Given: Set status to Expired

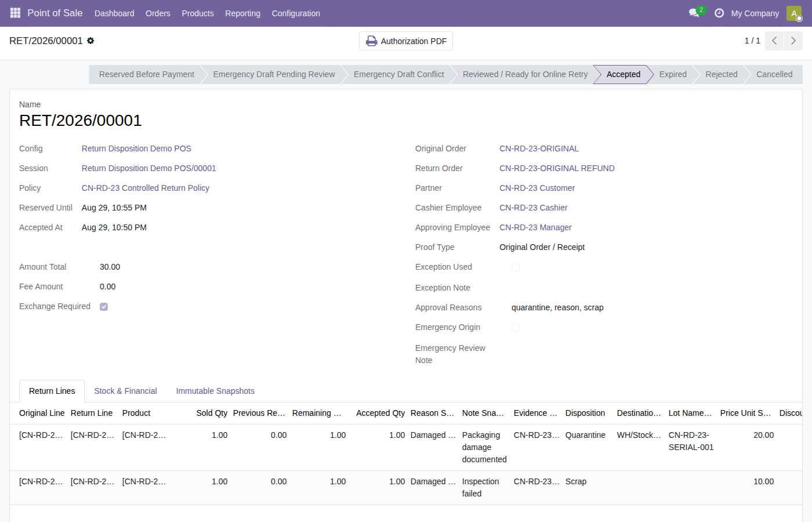Looking at the screenshot, I should pos(673,74).
